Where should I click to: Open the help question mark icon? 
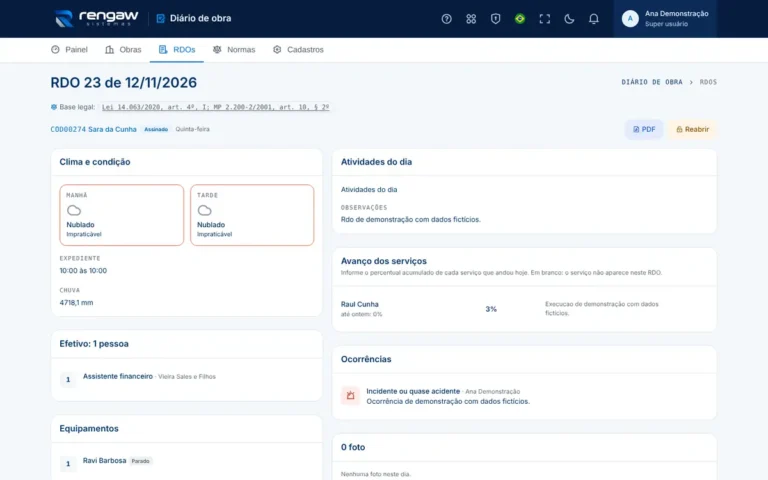446,19
